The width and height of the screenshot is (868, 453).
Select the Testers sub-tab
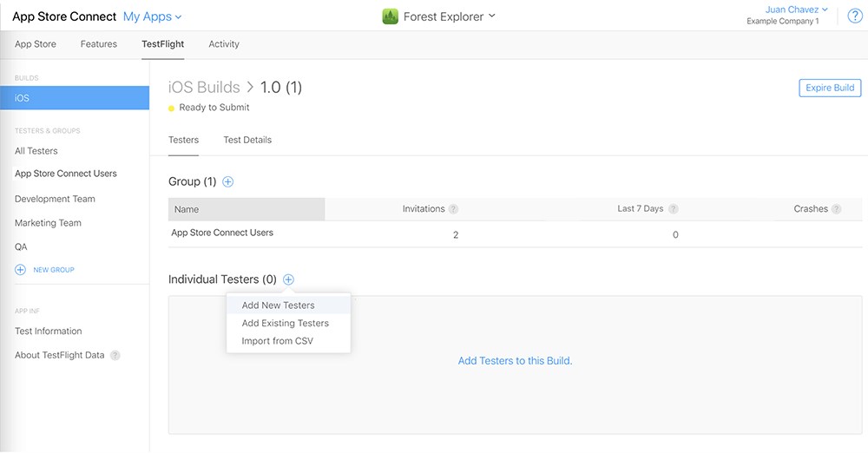tap(183, 140)
